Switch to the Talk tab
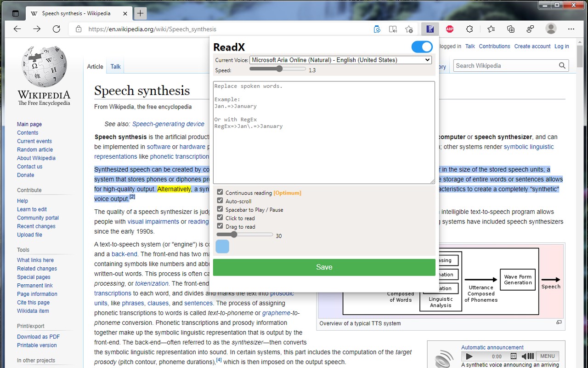The height and width of the screenshot is (368, 588). pyautogui.click(x=115, y=67)
